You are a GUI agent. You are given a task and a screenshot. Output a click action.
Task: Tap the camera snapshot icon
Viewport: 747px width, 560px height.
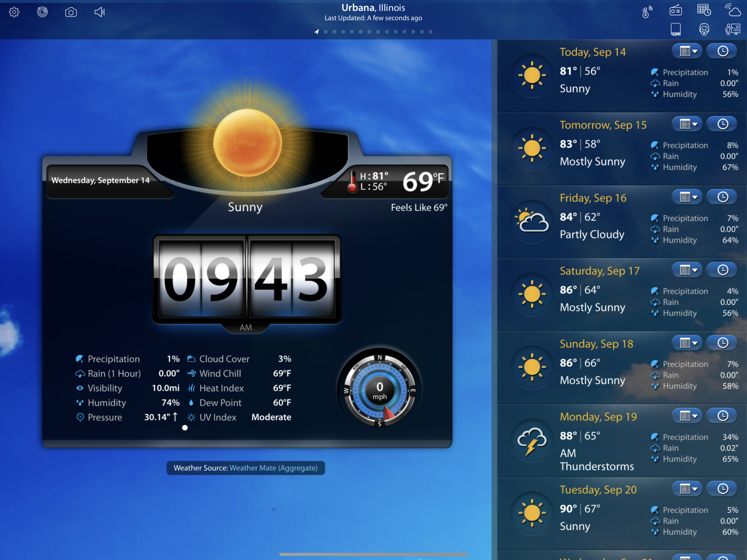coord(71,12)
